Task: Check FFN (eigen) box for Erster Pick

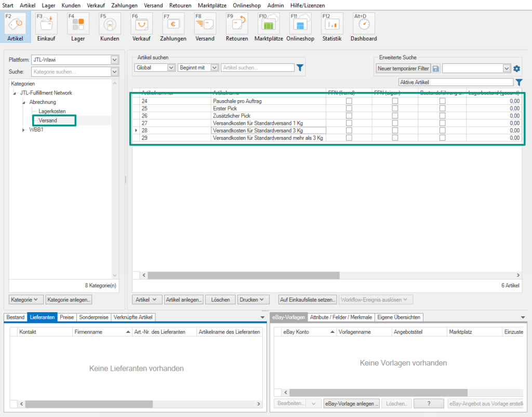Action: tap(395, 109)
